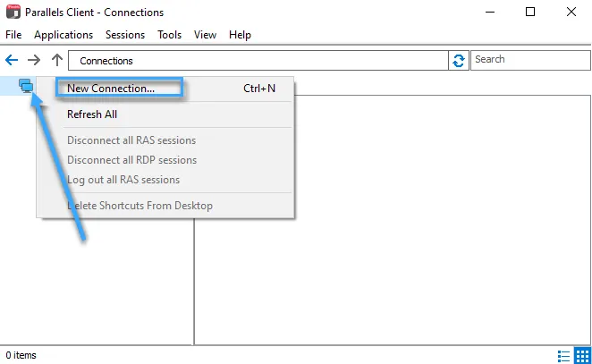
Task: Close the Parallels Client window
Action: (x=571, y=13)
